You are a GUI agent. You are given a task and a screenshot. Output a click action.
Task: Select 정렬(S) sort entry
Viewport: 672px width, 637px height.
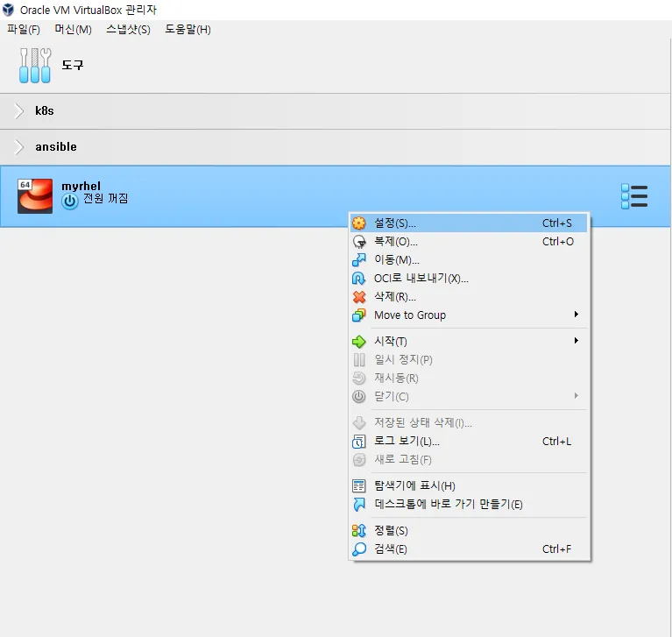tap(469, 531)
